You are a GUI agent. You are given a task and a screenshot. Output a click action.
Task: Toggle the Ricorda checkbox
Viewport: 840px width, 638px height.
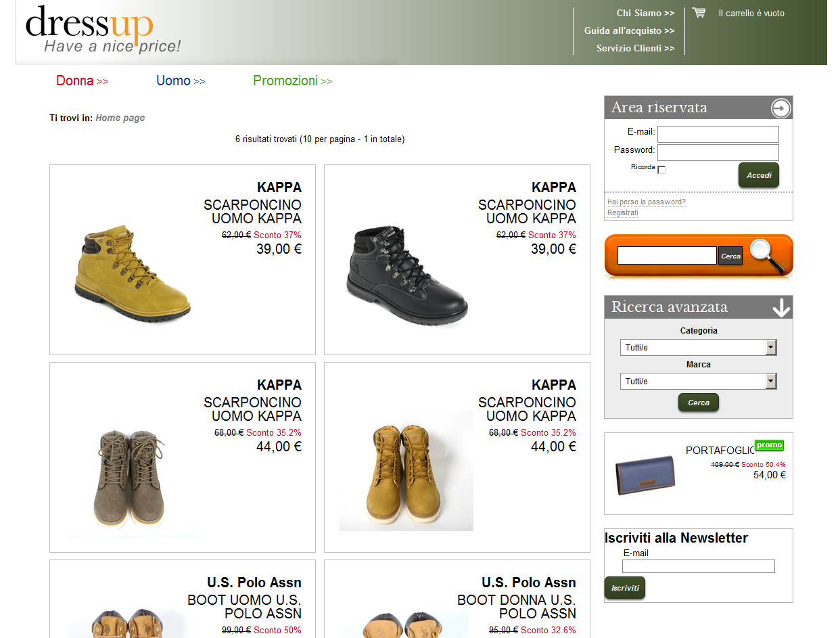[x=661, y=170]
